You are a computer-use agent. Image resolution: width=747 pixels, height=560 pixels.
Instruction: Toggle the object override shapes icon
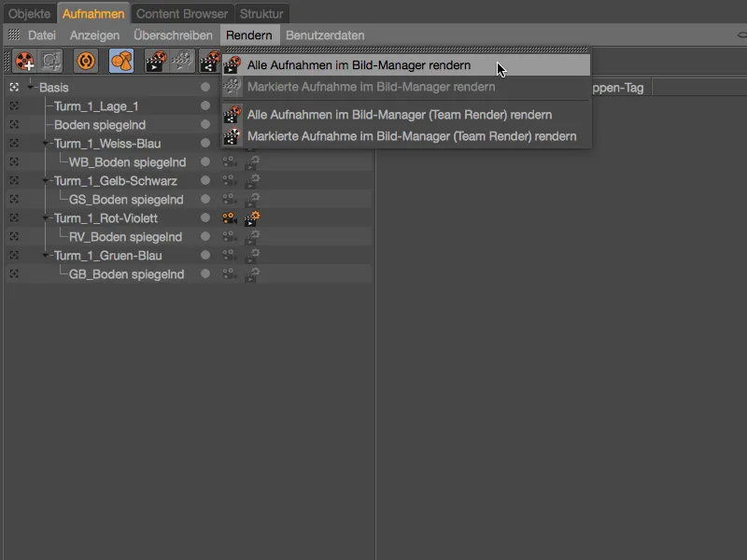point(121,61)
